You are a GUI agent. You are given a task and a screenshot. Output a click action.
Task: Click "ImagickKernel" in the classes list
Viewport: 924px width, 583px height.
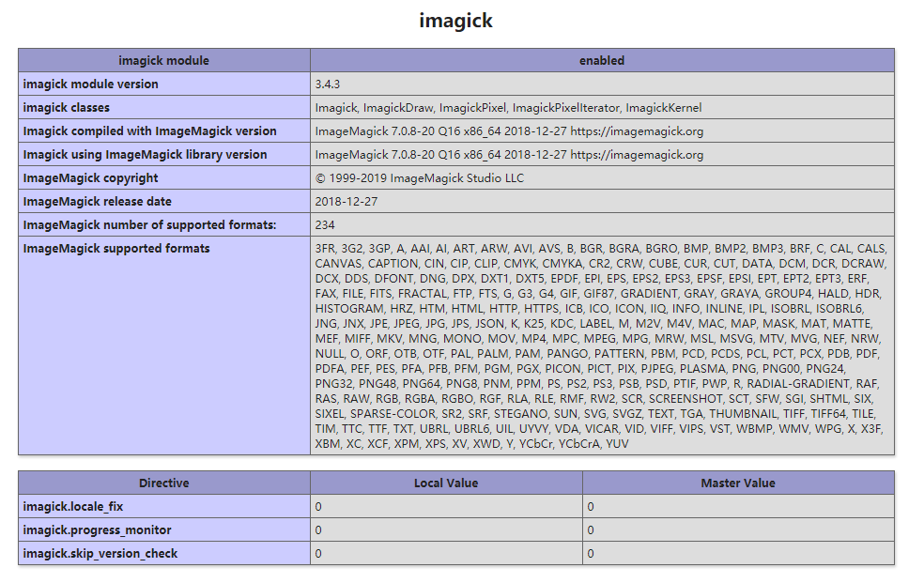(x=664, y=107)
